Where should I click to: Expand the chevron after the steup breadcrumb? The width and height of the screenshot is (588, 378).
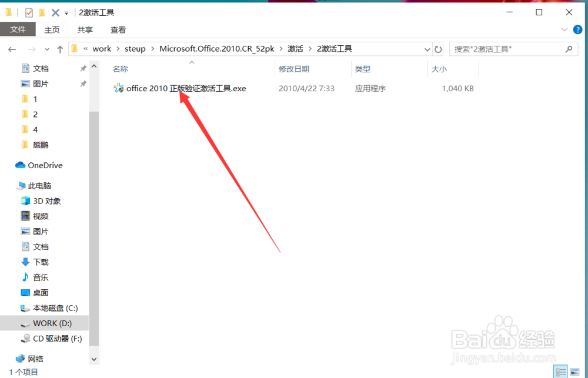click(153, 49)
